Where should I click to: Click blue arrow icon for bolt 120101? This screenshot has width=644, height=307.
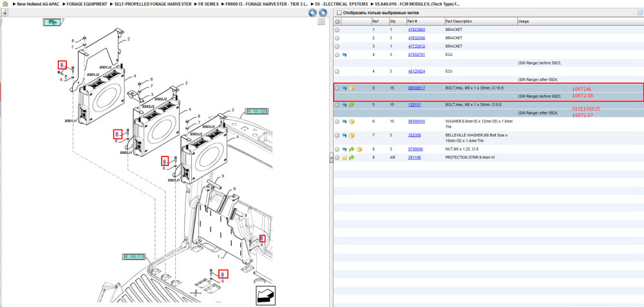[x=344, y=105]
